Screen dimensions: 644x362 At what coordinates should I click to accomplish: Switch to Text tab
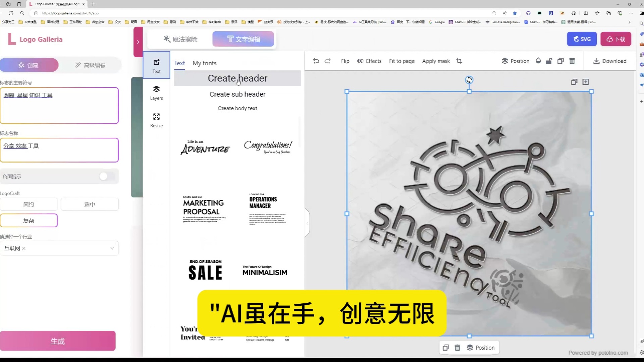click(179, 63)
